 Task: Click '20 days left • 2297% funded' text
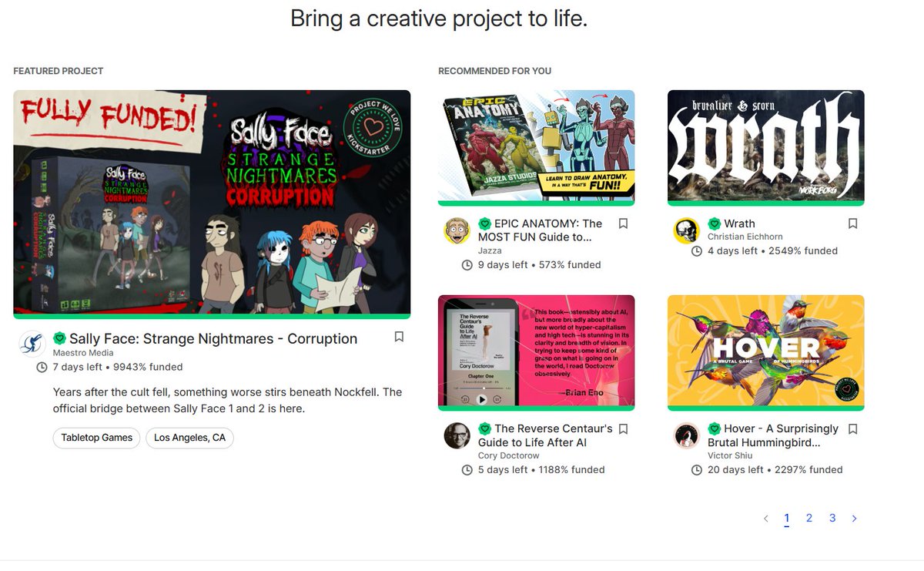775,470
